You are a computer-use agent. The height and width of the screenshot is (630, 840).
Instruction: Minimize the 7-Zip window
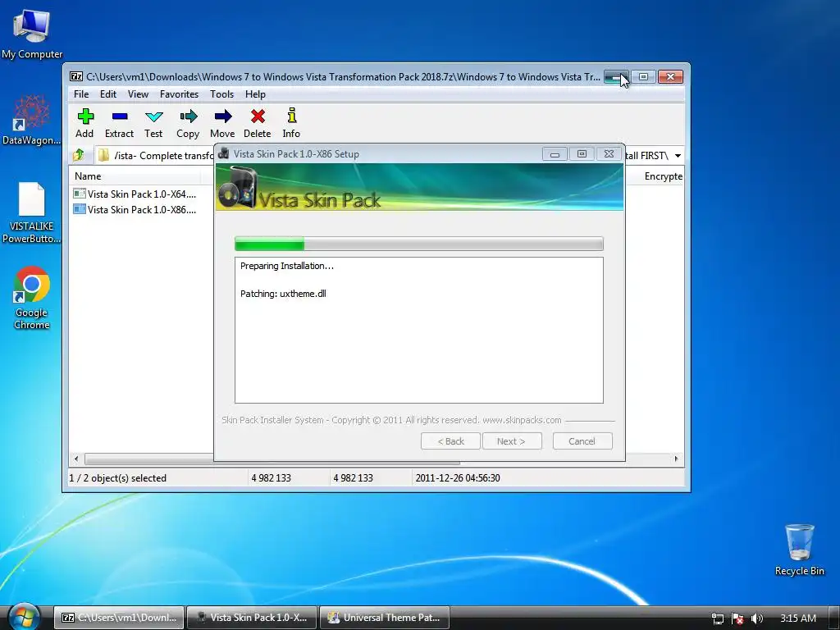click(x=617, y=77)
